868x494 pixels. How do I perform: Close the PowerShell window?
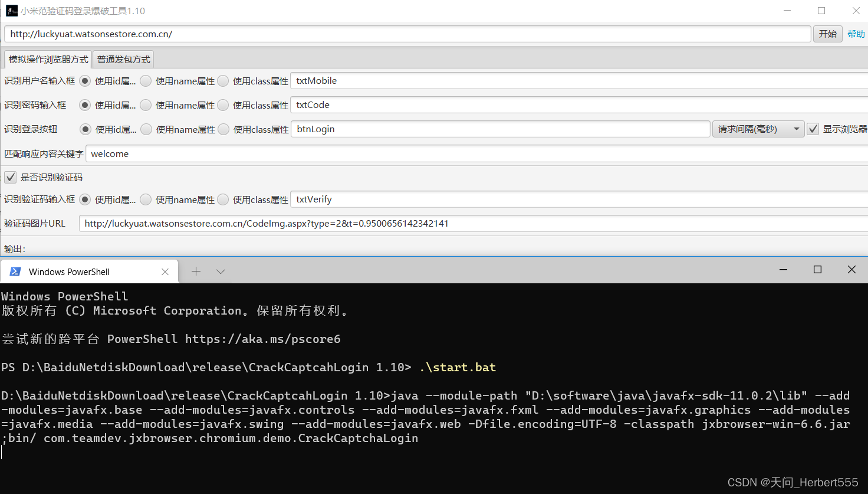click(851, 270)
